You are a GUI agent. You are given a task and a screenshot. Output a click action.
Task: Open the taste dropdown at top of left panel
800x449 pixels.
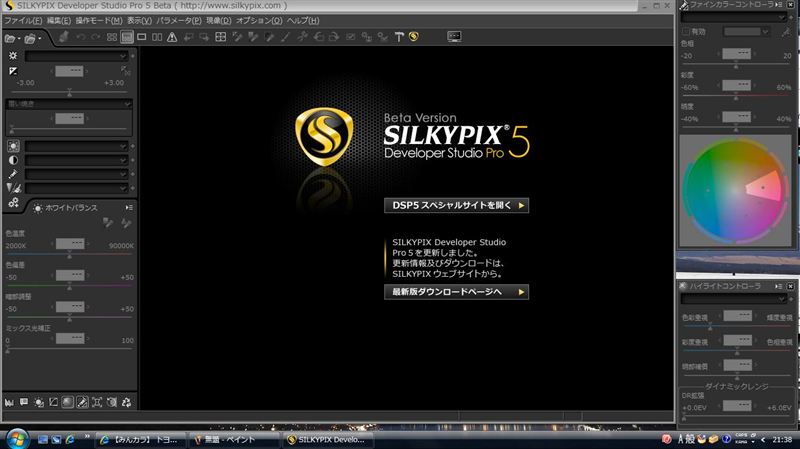point(76,56)
